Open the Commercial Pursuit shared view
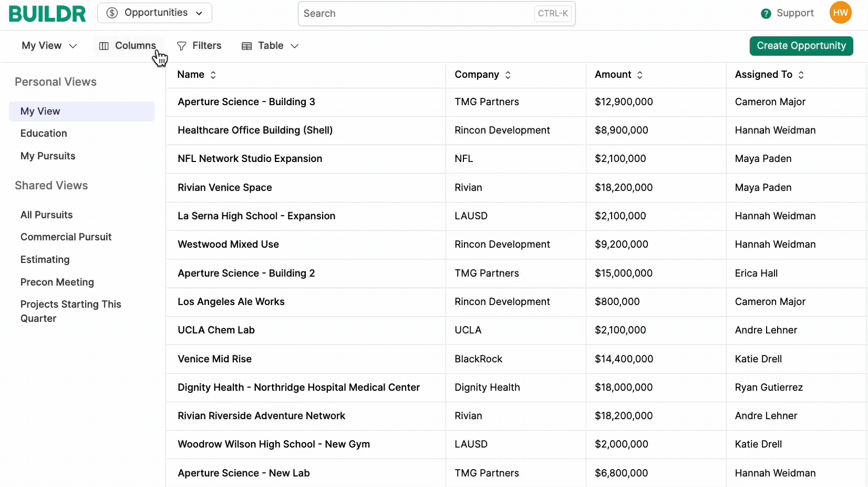The height and width of the screenshot is (487, 868). pyautogui.click(x=66, y=237)
